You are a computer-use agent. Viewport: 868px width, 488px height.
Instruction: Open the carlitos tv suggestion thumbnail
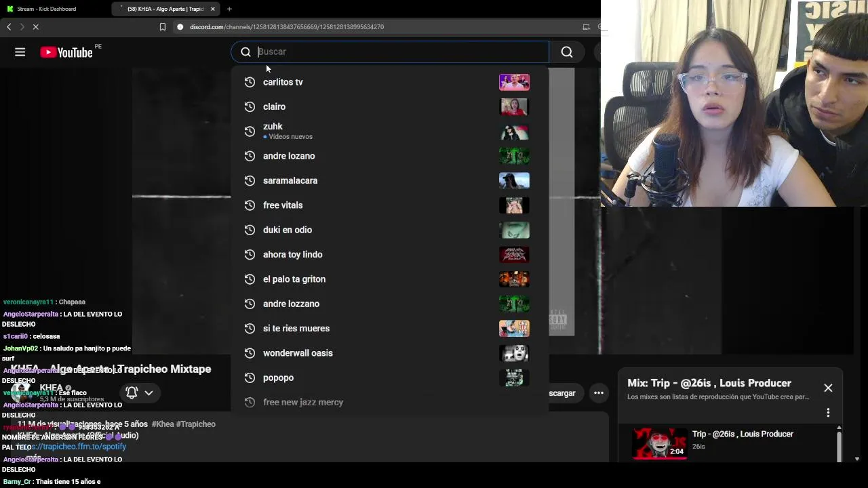coord(514,82)
